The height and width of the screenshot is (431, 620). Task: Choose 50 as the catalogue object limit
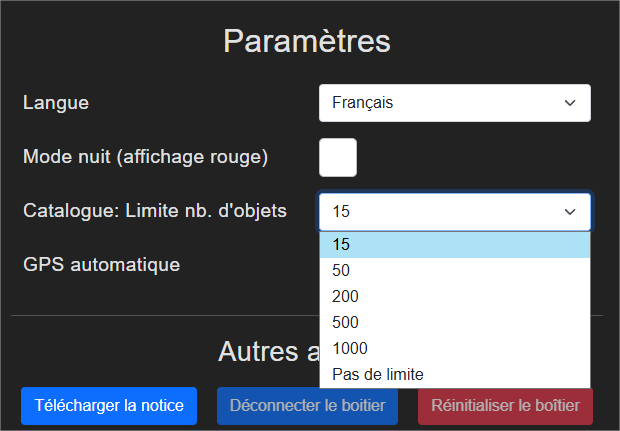pyautogui.click(x=454, y=271)
